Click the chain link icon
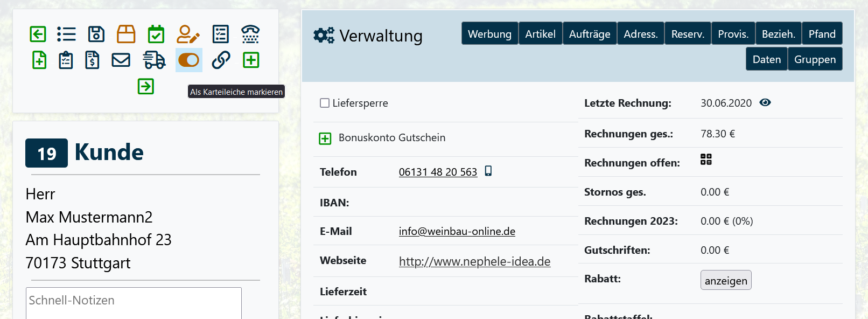This screenshot has width=868, height=319. (221, 60)
